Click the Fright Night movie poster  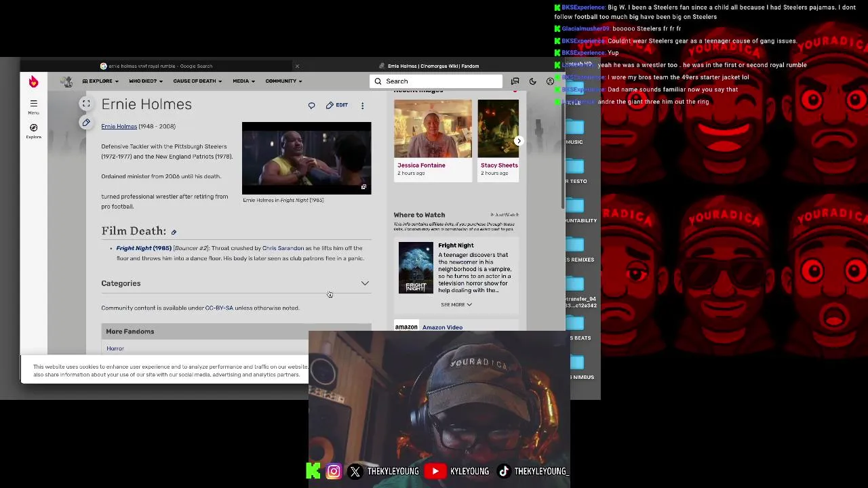[x=416, y=268]
